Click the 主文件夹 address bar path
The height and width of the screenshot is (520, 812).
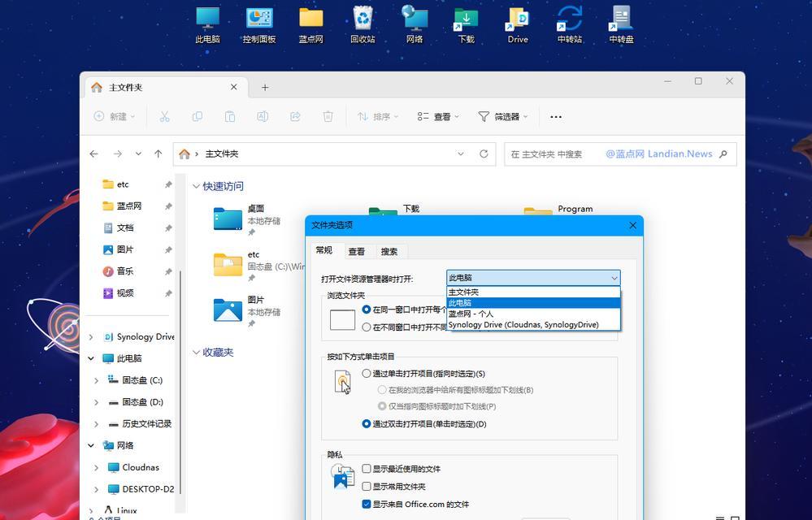(222, 154)
